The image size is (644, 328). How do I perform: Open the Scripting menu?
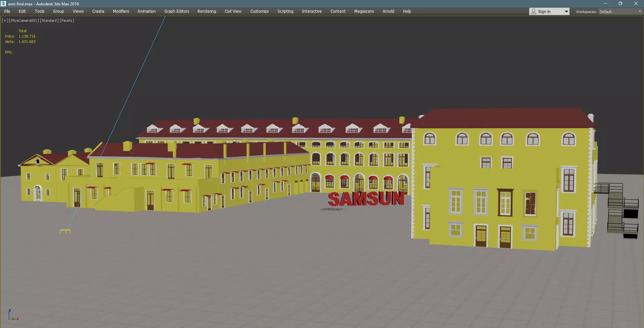285,11
